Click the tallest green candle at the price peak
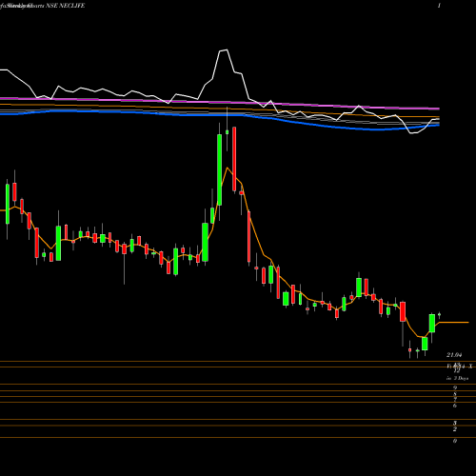476x476 pixels. 220,169
